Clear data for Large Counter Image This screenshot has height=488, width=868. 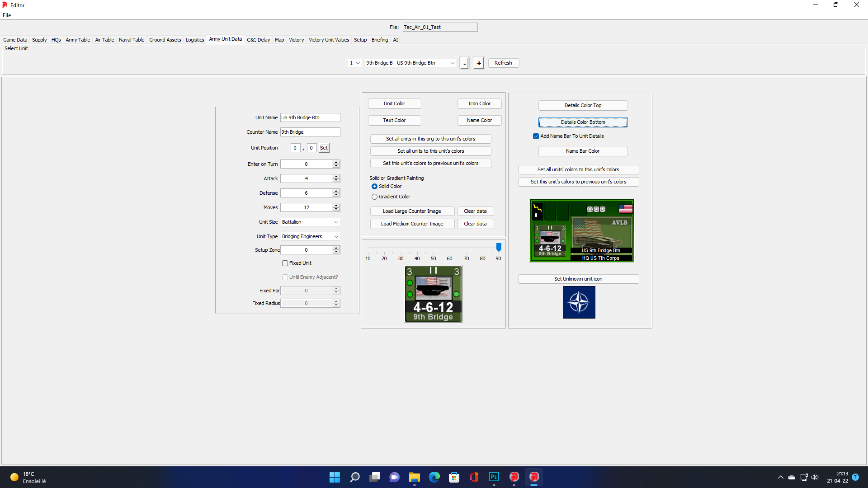point(475,211)
